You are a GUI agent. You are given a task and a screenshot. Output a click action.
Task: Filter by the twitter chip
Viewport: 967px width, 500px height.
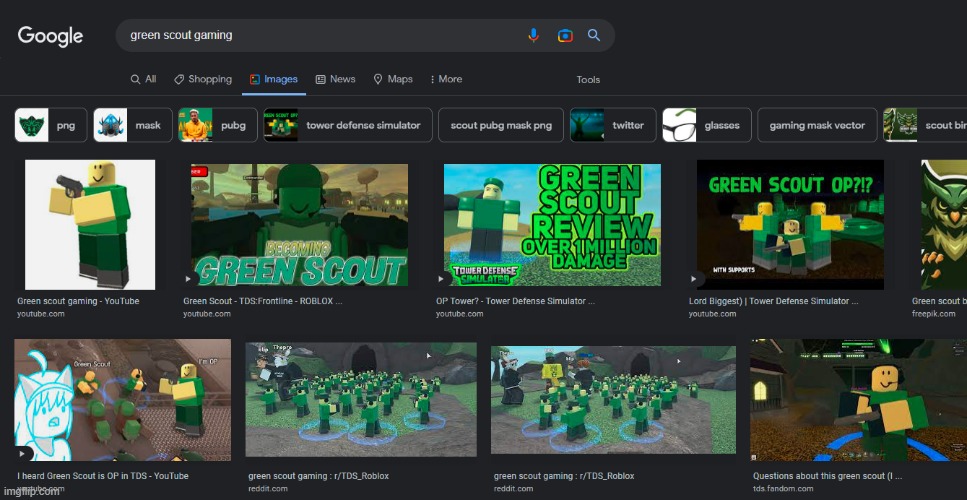[x=613, y=125]
